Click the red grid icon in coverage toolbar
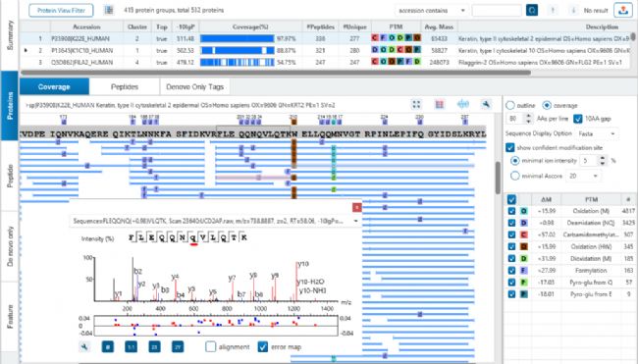 click(x=440, y=105)
